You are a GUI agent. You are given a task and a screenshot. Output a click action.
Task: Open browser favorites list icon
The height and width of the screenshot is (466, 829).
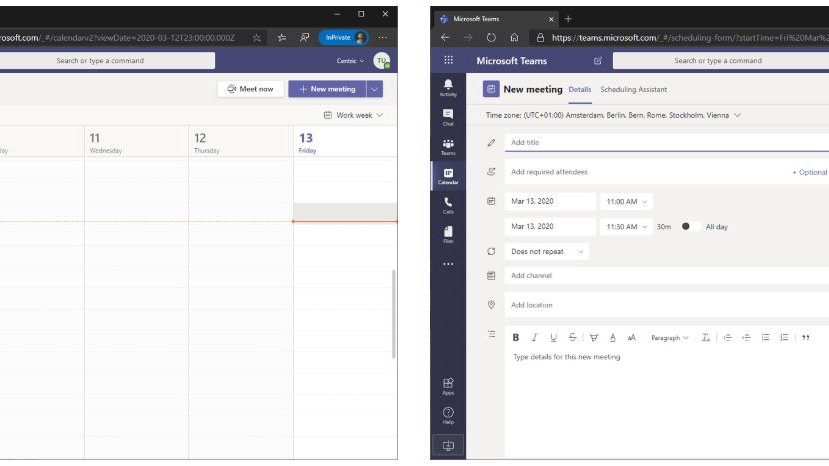tap(281, 38)
